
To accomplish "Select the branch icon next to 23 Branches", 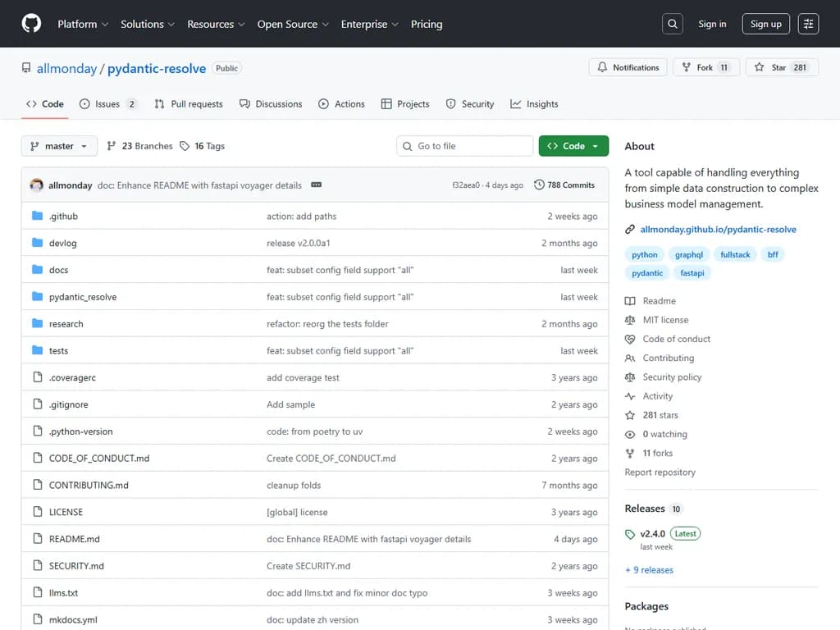I will (x=111, y=145).
